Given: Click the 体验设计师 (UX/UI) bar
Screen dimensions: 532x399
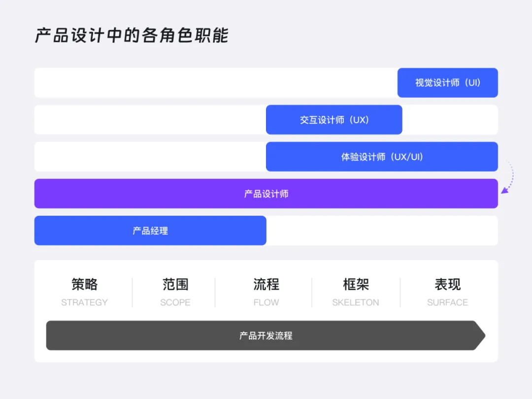Looking at the screenshot, I should click(382, 156).
